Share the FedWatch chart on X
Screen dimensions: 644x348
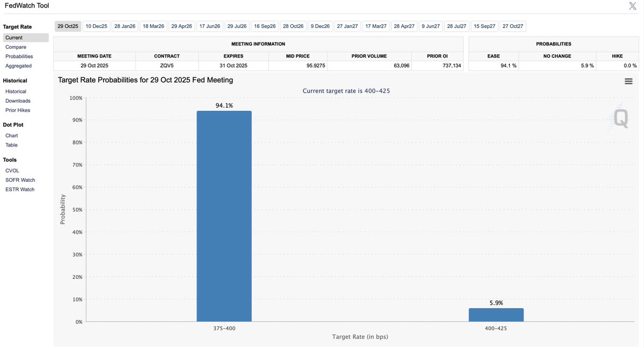[x=632, y=6]
